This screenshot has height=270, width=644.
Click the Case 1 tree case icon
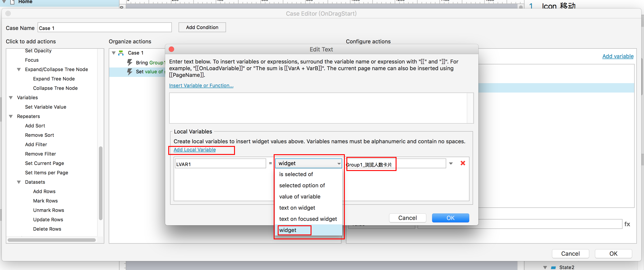pos(121,53)
